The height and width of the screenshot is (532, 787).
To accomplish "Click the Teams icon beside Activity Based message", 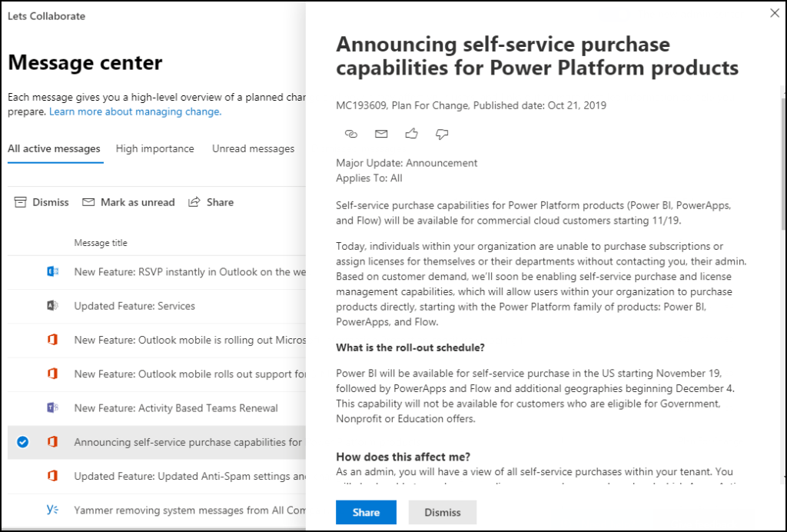I will pos(52,407).
